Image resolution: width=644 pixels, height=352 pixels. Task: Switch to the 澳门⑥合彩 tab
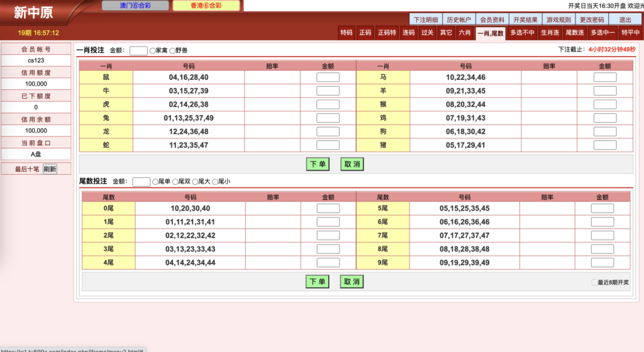pyautogui.click(x=135, y=6)
